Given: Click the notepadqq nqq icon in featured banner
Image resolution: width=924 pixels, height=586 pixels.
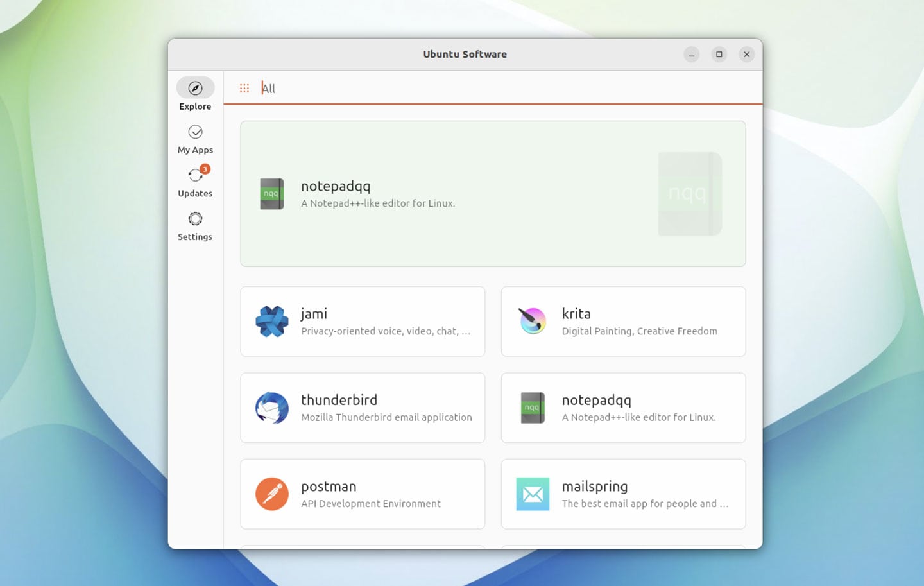Looking at the screenshot, I should coord(271,193).
